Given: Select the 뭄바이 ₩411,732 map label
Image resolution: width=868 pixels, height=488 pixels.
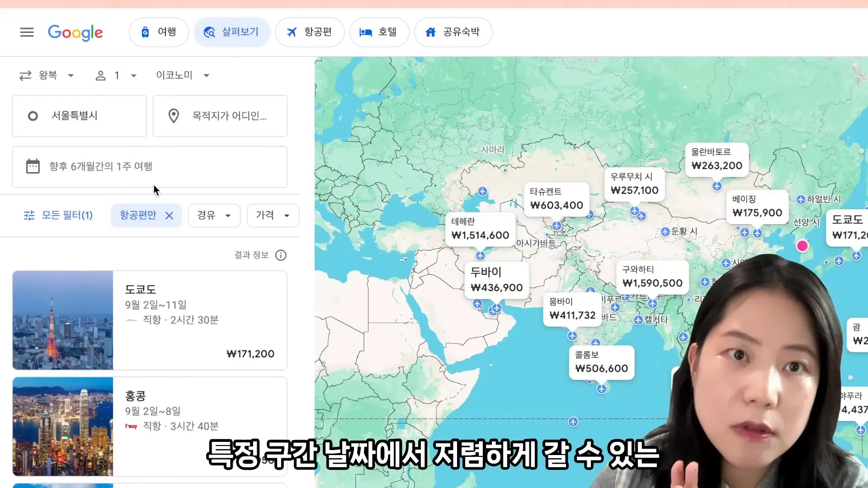Looking at the screenshot, I should point(572,309).
